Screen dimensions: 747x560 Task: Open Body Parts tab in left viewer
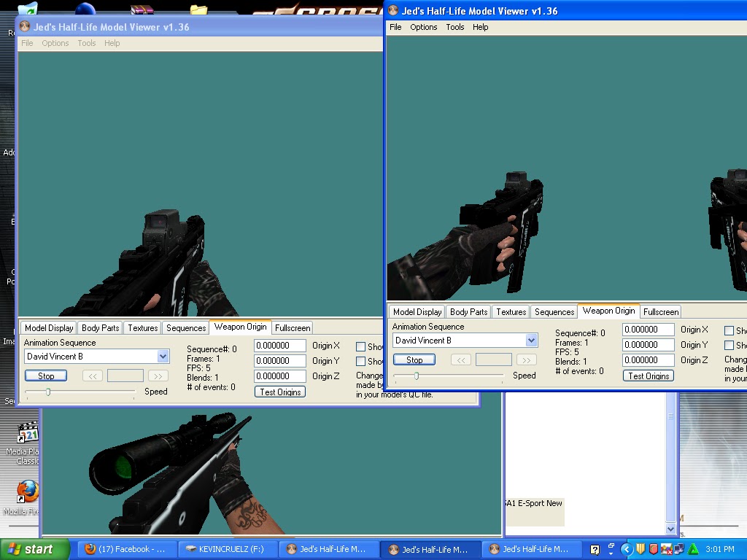pyautogui.click(x=101, y=328)
